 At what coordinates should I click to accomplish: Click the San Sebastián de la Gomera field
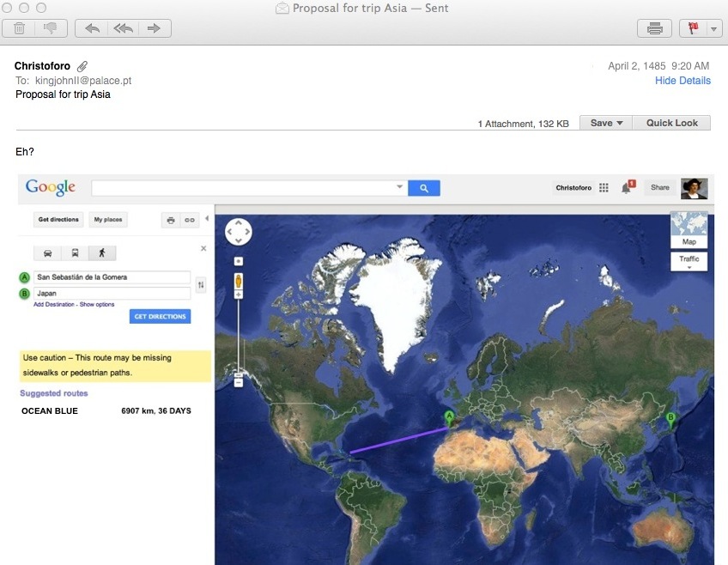(x=112, y=277)
